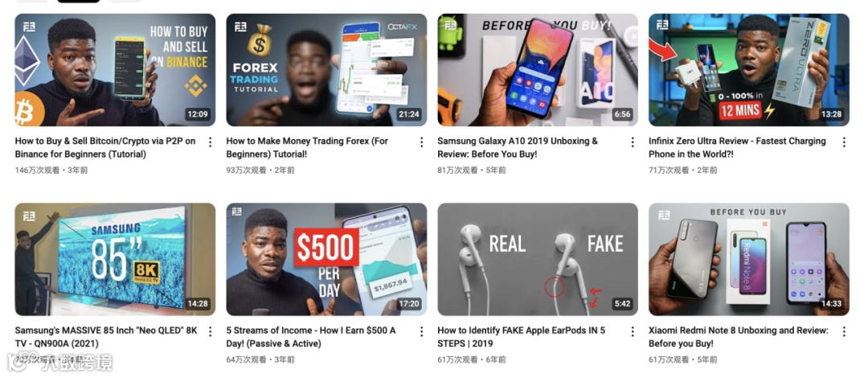Click the Real vs Fake EarPods thumbnail
This screenshot has width=868, height=378.
point(538,260)
